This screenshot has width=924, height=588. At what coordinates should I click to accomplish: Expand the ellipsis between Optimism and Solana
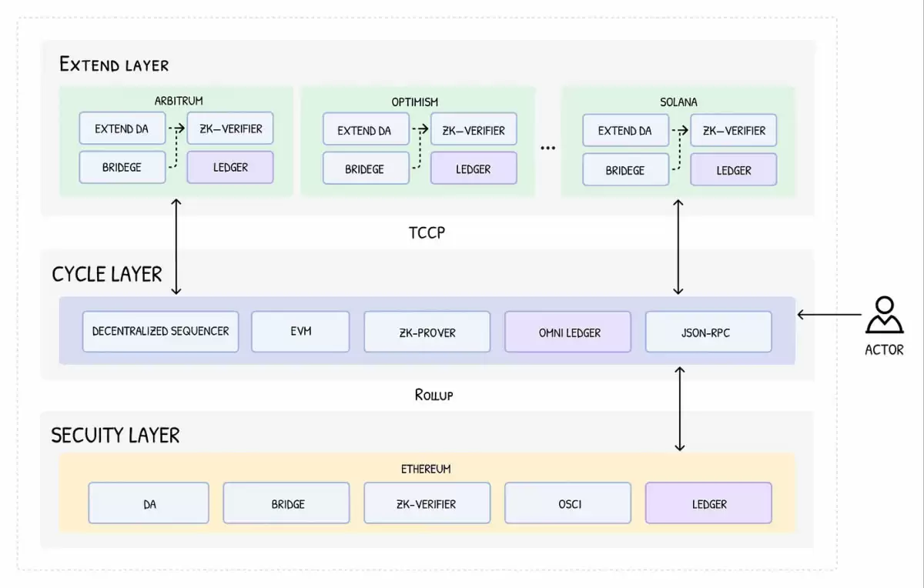coord(548,146)
